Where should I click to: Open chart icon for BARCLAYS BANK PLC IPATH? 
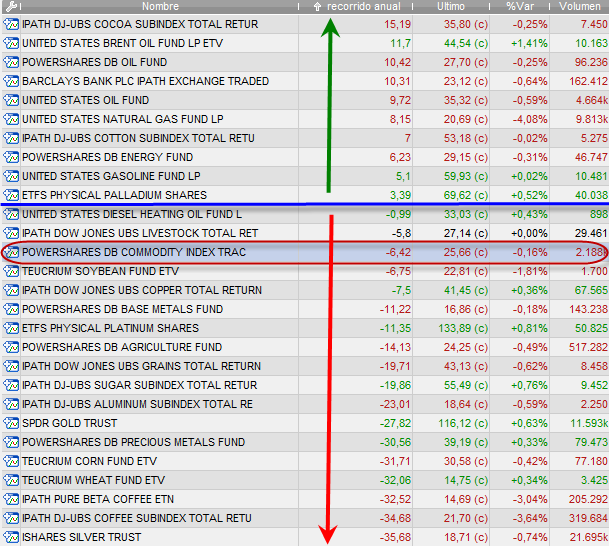coord(11,82)
